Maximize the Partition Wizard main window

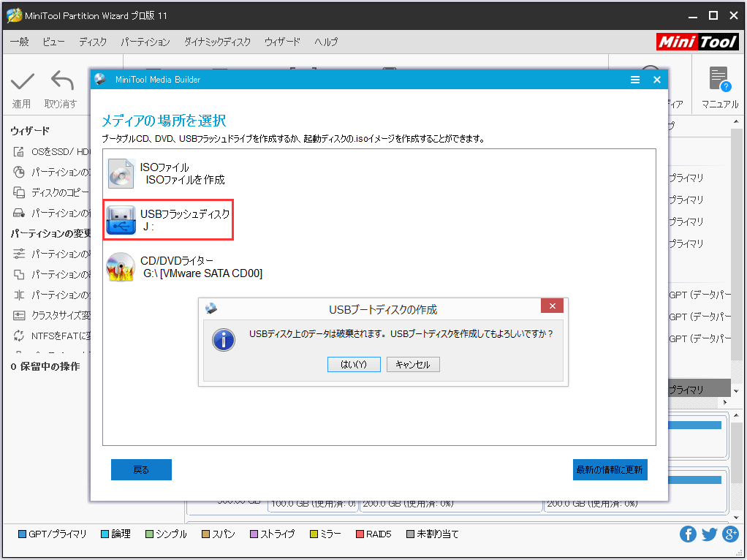click(x=713, y=16)
